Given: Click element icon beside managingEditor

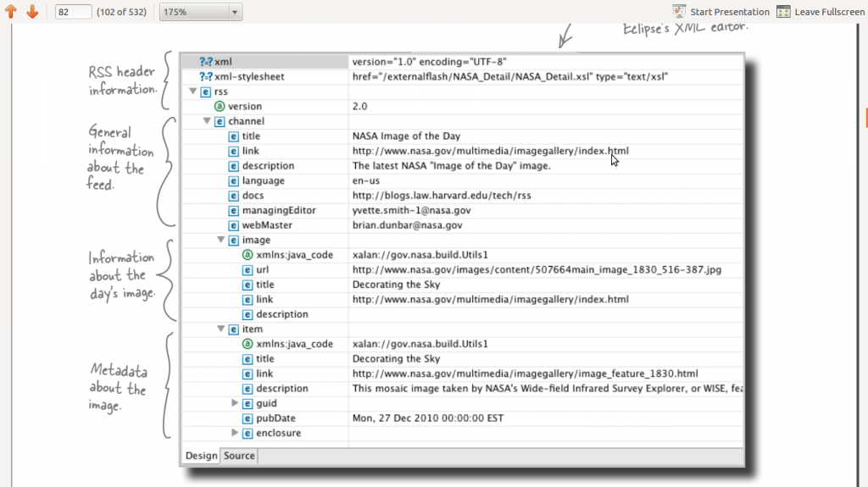Looking at the screenshot, I should point(234,211).
